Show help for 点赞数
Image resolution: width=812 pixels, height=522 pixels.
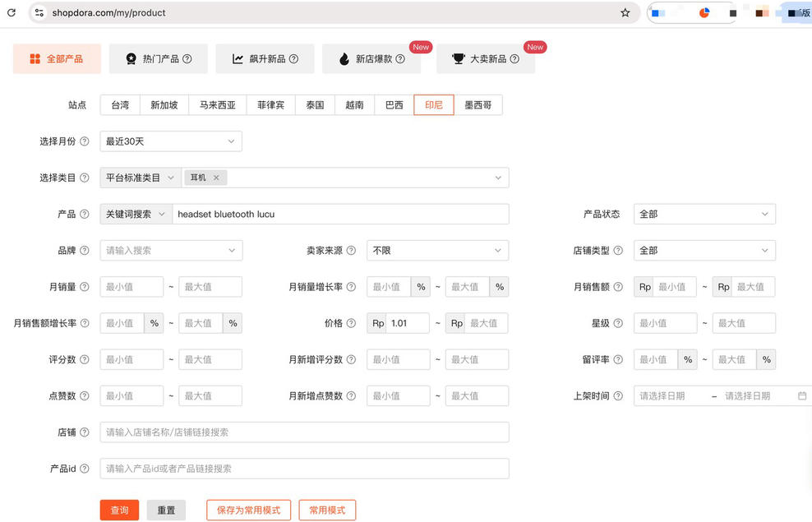pyautogui.click(x=85, y=395)
